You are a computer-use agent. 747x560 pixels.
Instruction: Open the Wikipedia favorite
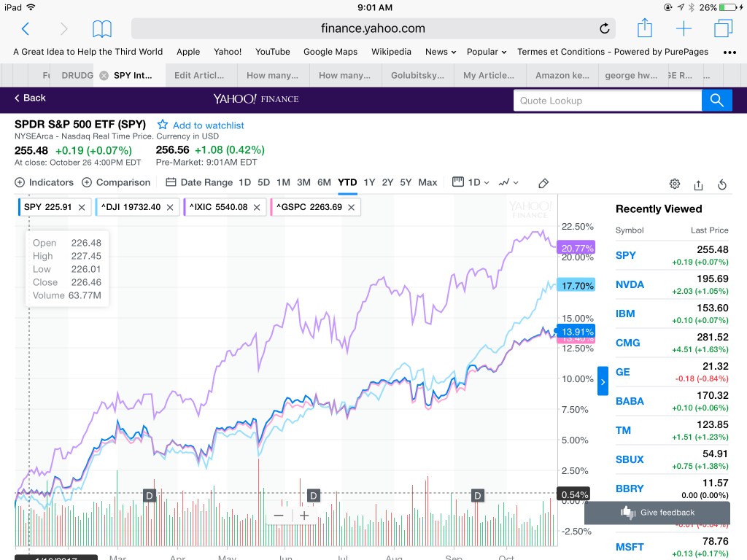coord(391,52)
